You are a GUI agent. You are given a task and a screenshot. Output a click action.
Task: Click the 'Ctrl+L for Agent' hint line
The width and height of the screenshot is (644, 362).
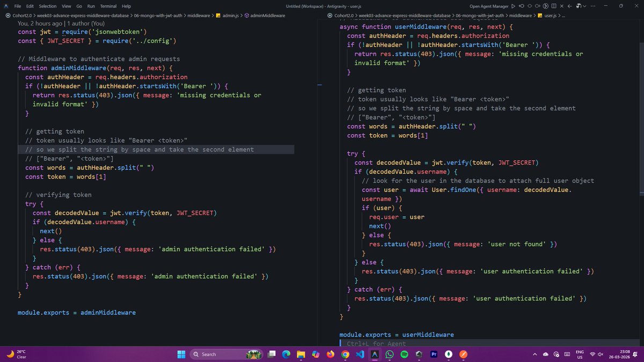(x=376, y=343)
